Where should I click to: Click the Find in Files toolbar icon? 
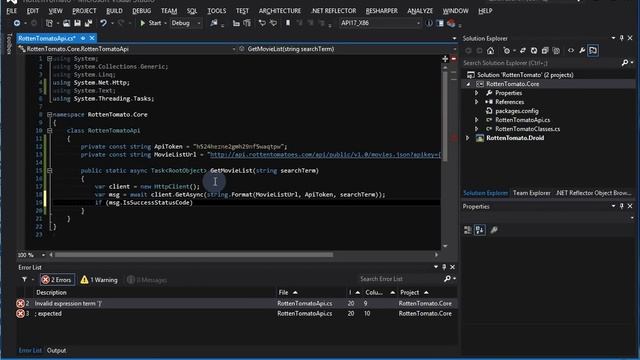pyautogui.click(x=214, y=23)
